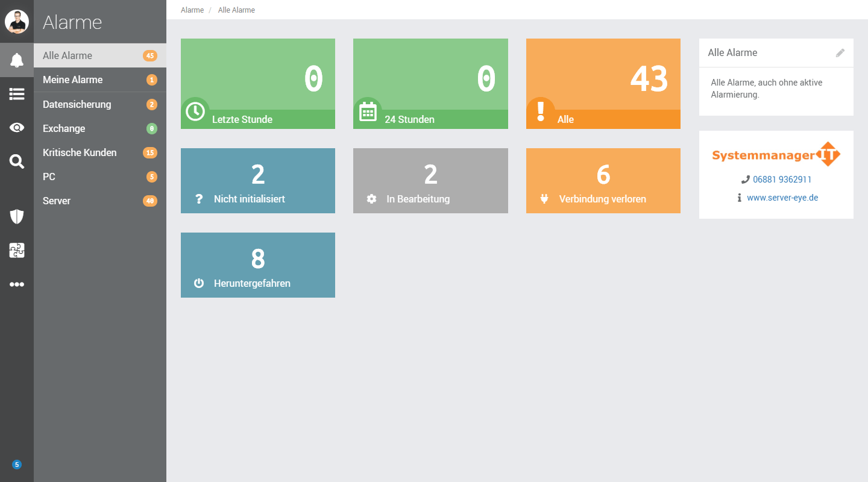Screen dimensions: 868x482
Task: Open the phone icon next to 06881 9362911
Action: pyautogui.click(x=746, y=180)
